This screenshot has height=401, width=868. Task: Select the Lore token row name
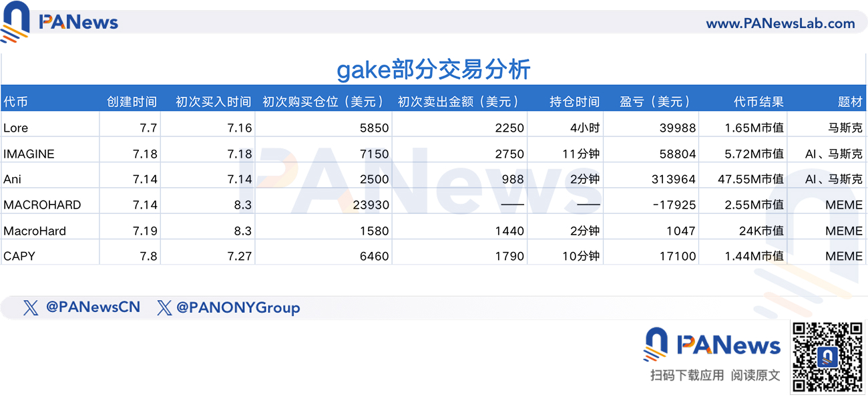pyautogui.click(x=16, y=128)
